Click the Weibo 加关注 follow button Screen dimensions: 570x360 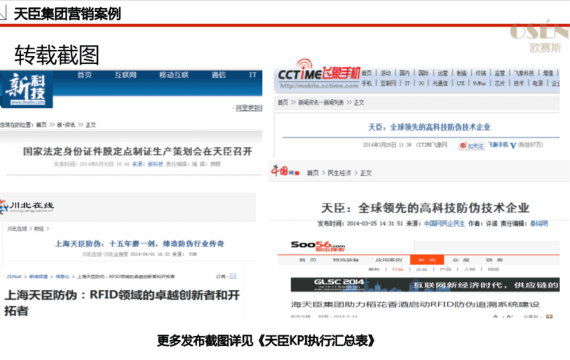(x=471, y=145)
